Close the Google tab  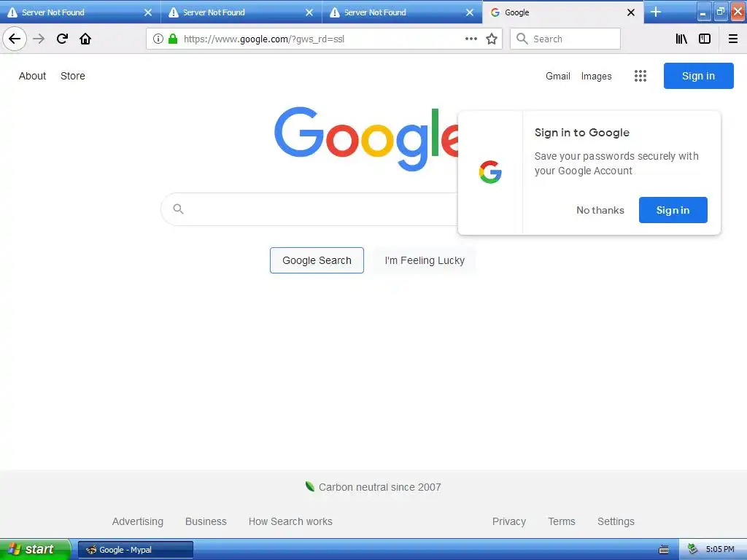(631, 12)
